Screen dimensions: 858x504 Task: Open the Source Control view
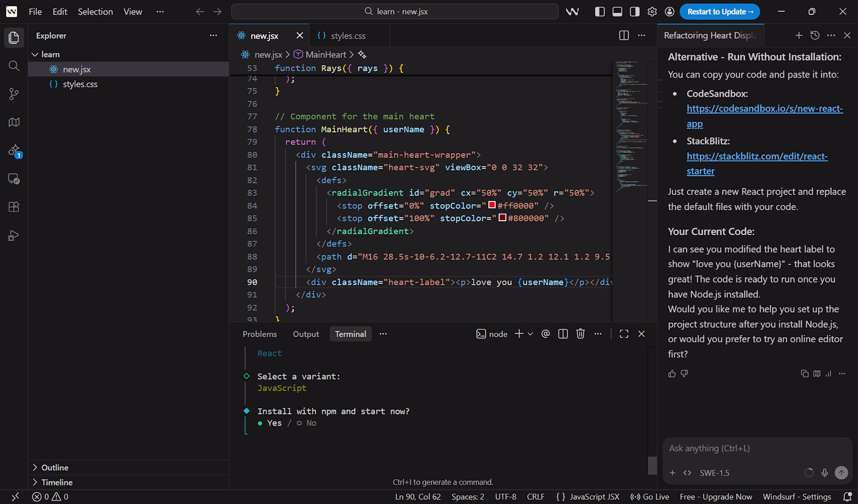(x=14, y=94)
